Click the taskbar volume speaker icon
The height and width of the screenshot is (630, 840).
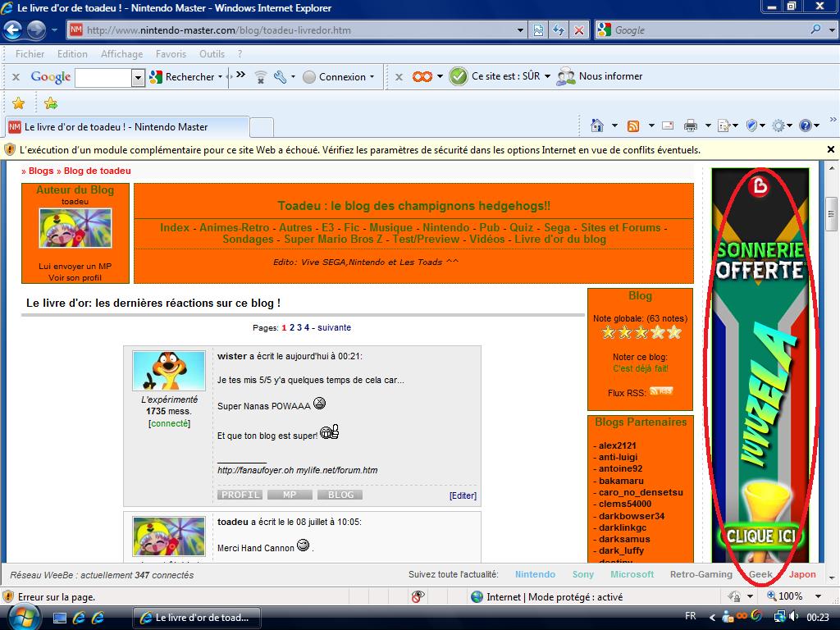794,617
